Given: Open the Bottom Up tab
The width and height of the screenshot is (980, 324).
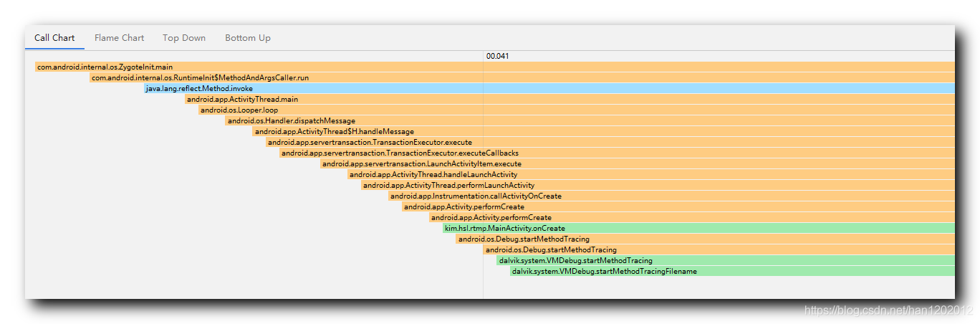Looking at the screenshot, I should click(248, 38).
